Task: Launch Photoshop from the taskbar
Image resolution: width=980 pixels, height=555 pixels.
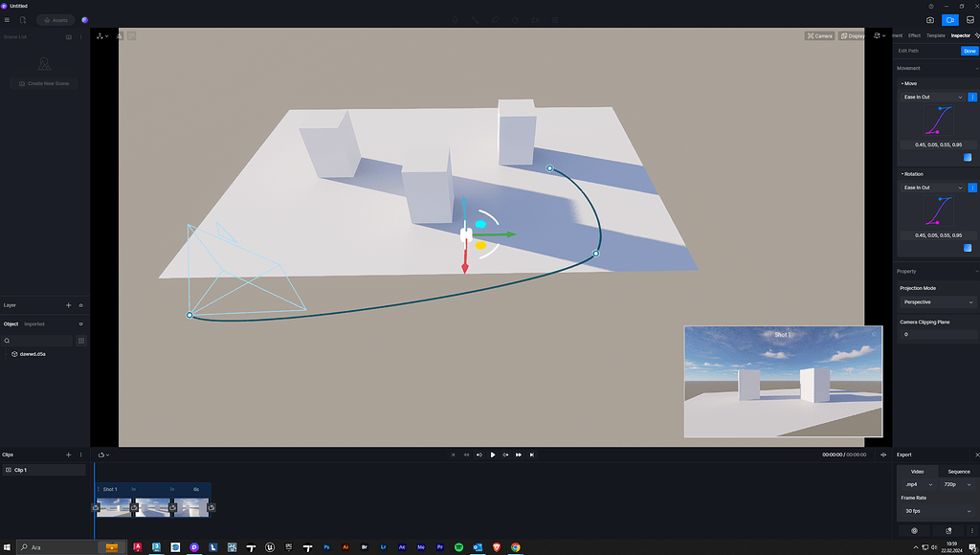Action: click(326, 547)
